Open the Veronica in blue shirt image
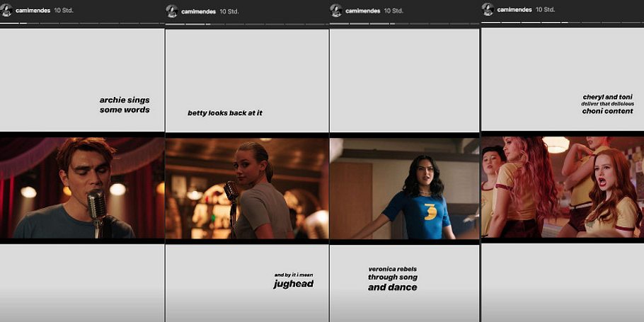644x322 pixels. pyautogui.click(x=405, y=188)
